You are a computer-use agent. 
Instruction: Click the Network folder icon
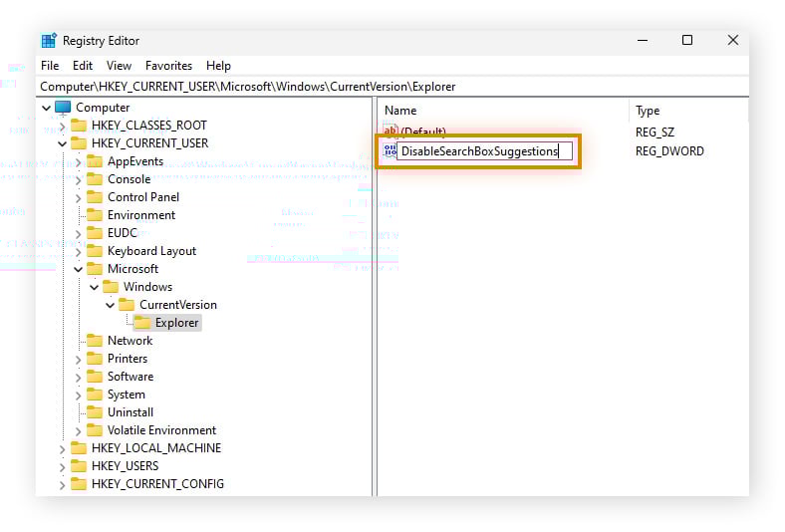(95, 341)
